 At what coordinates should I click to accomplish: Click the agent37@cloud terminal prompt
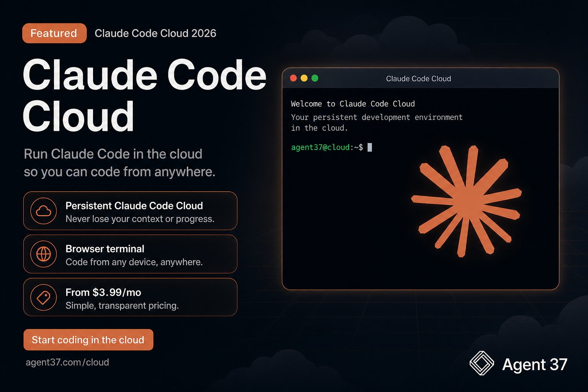(x=327, y=147)
